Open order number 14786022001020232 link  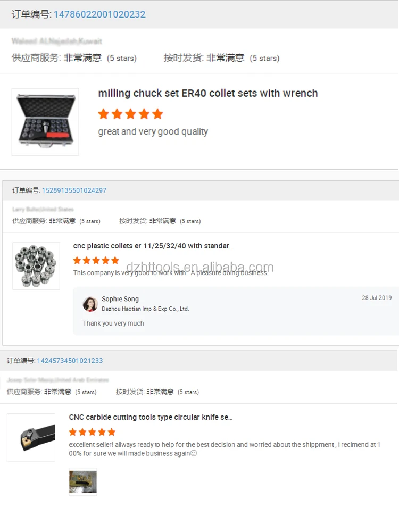(99, 14)
